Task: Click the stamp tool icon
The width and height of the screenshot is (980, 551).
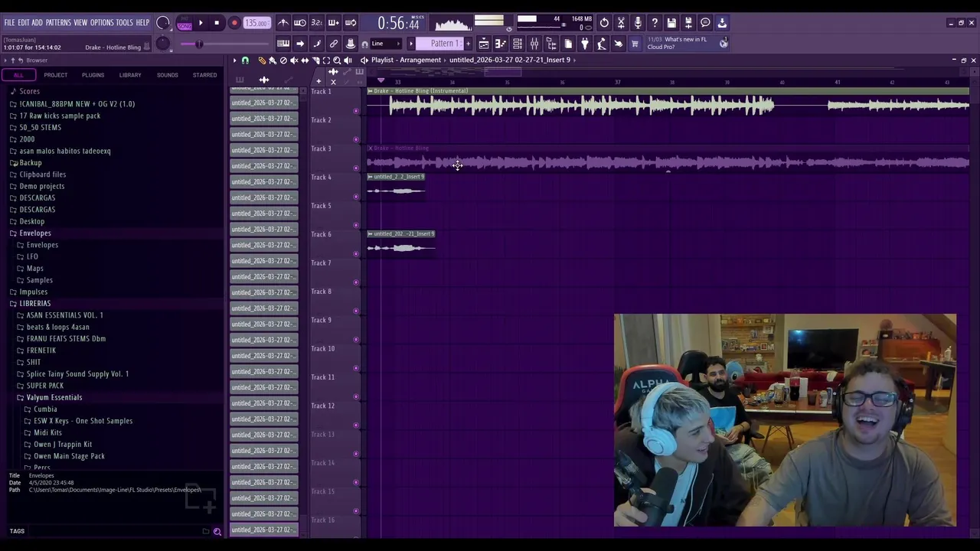Action: tap(351, 44)
